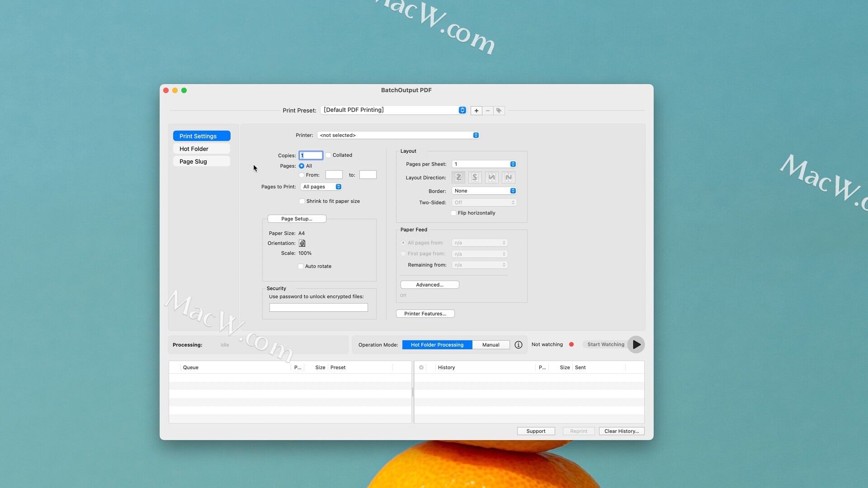This screenshot has width=868, height=488.
Task: Select All pages from radio button
Action: [403, 243]
